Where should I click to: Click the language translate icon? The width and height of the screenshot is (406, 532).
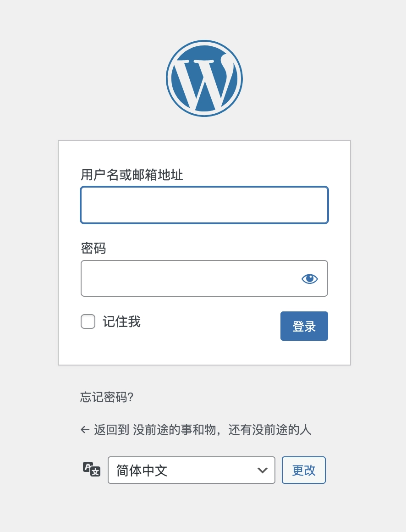click(x=92, y=469)
